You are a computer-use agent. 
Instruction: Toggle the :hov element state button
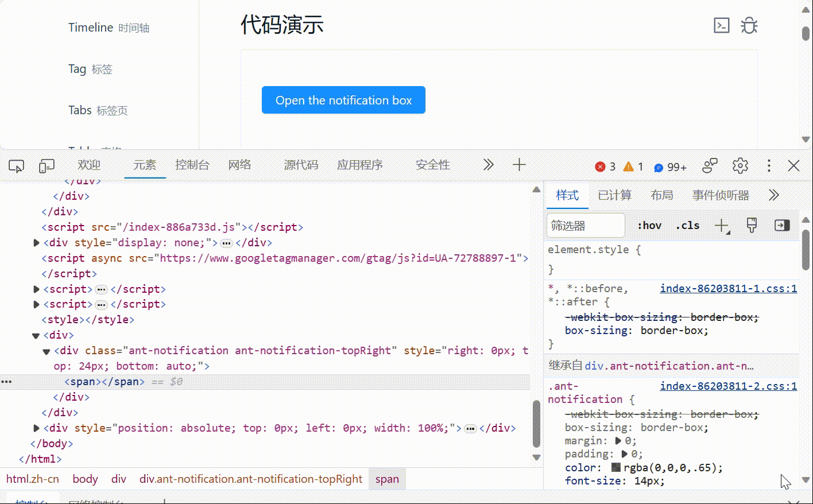649,226
